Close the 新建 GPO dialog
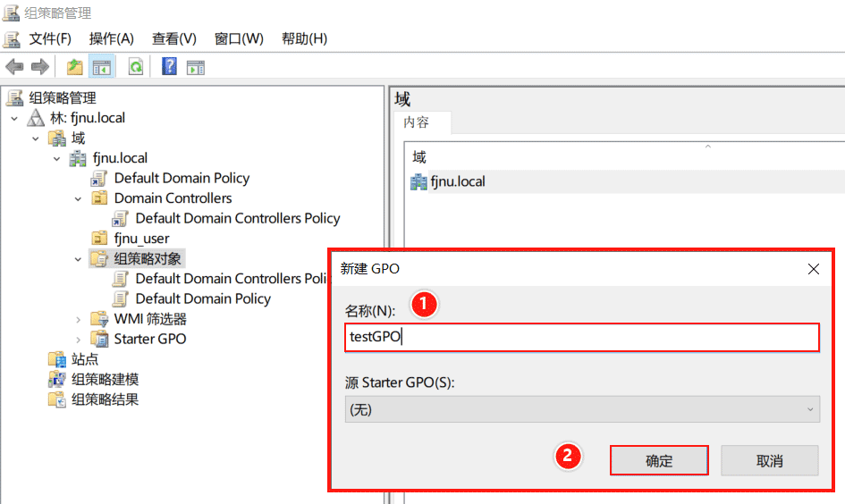This screenshot has width=845, height=504. (x=813, y=269)
